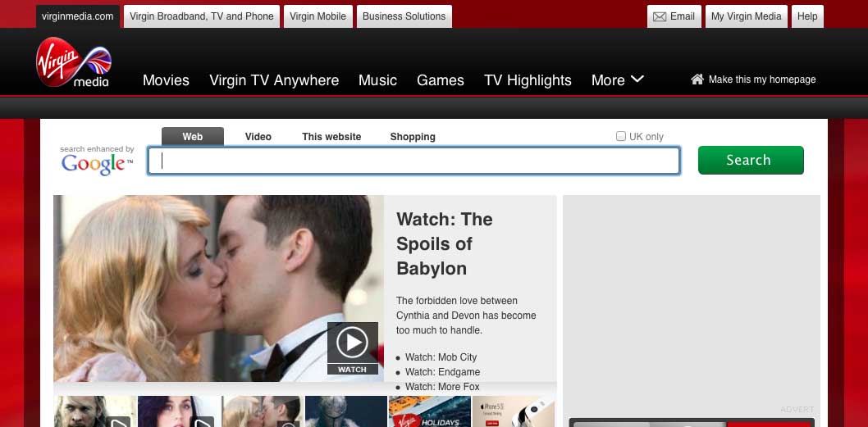Open the Watch: Endgame link
This screenshot has height=427, width=868.
442,372
